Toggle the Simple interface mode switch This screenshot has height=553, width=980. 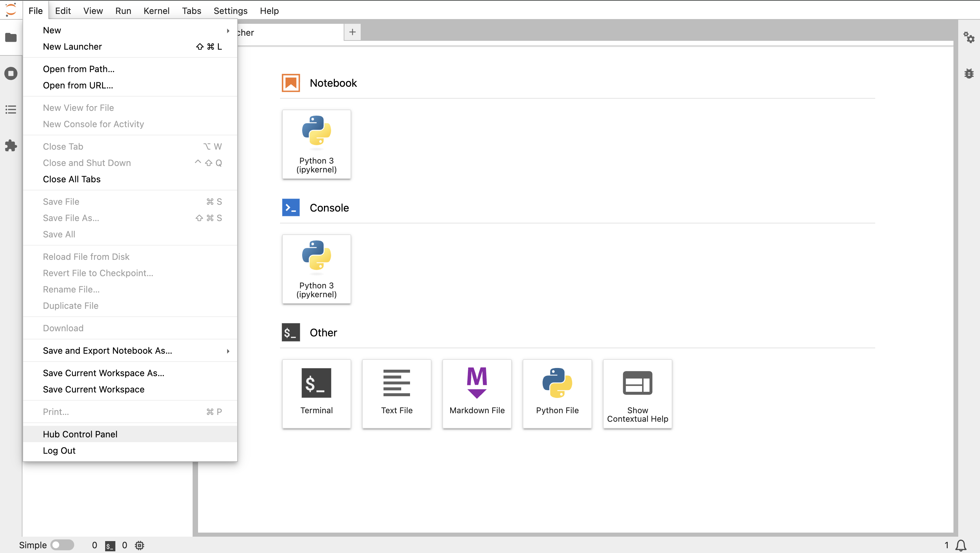[62, 545]
